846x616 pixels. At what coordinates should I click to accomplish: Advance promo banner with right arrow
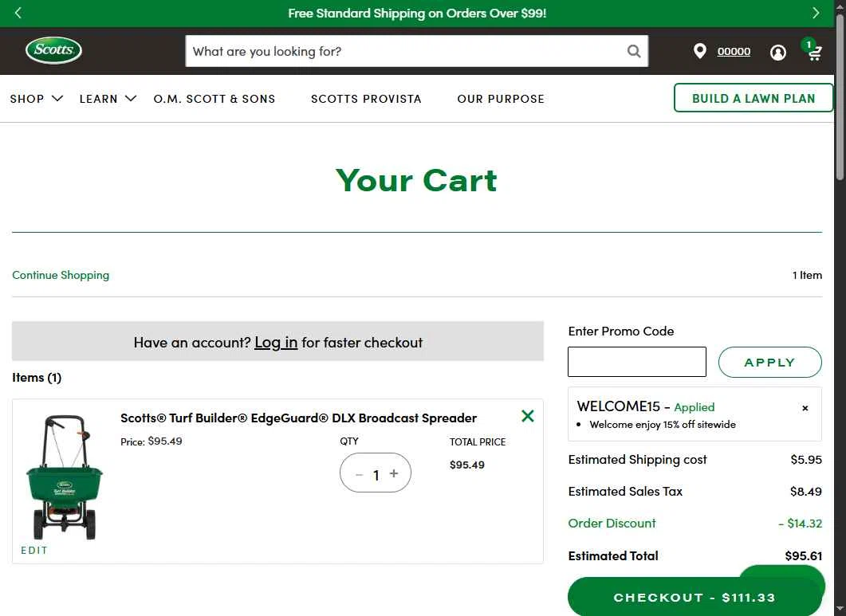point(815,13)
